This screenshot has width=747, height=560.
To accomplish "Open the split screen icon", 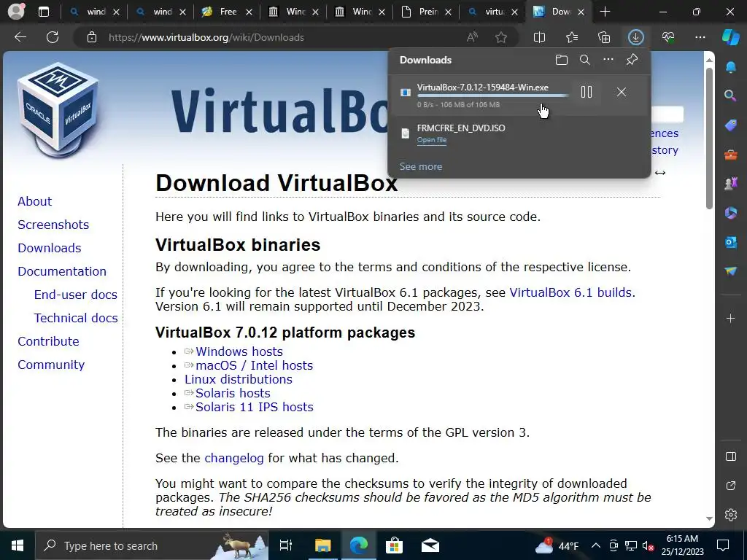I will [x=539, y=37].
